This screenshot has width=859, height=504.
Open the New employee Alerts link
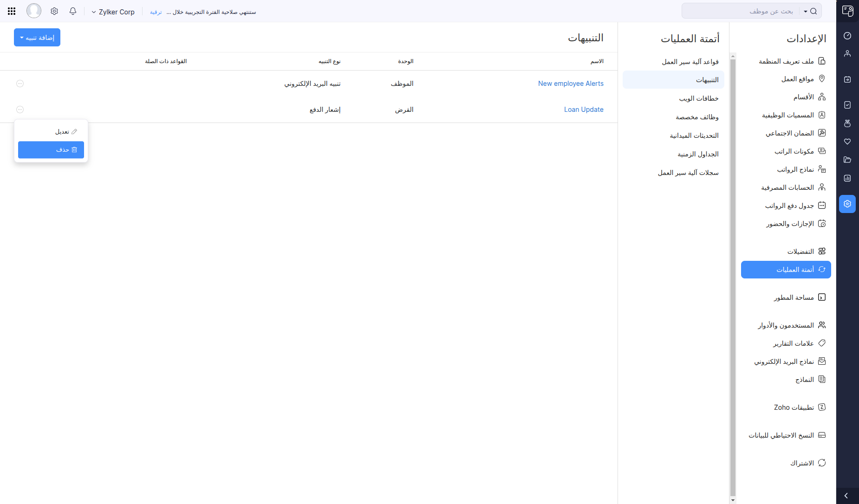coord(571,84)
